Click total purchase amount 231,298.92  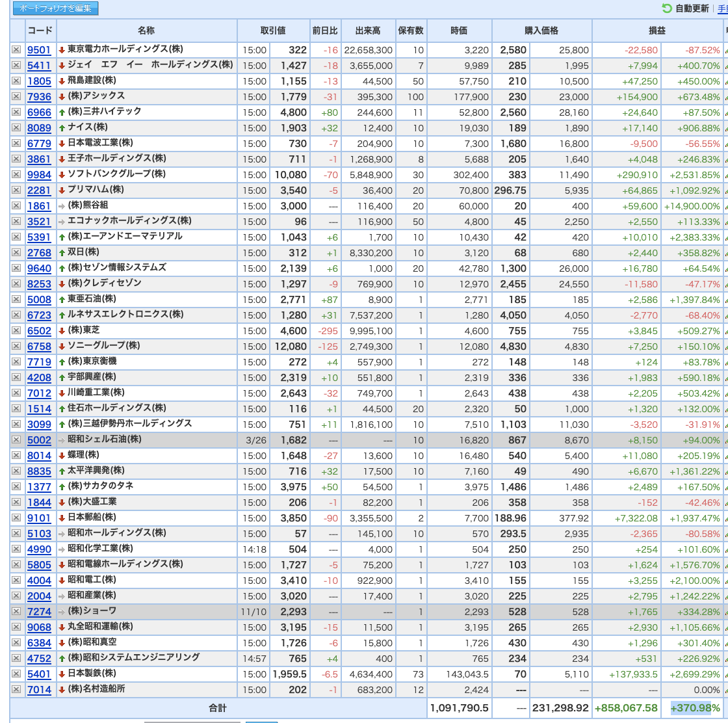pos(560,708)
